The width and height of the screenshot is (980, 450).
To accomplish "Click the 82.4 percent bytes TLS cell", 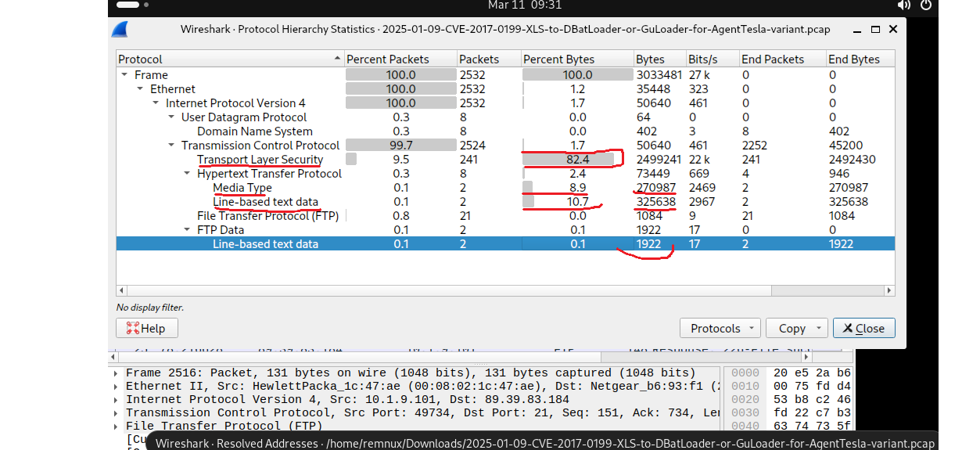I will click(x=577, y=160).
